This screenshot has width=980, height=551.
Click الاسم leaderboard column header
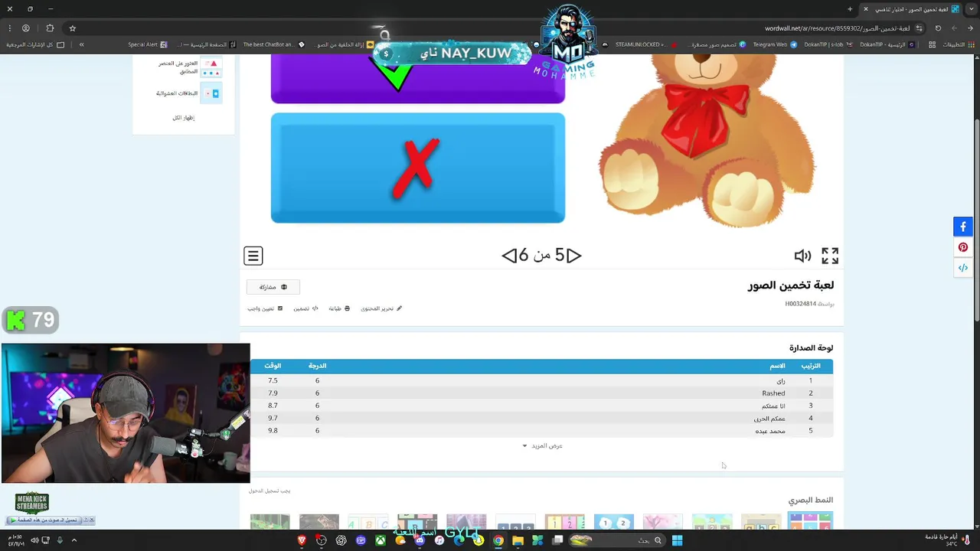pyautogui.click(x=777, y=366)
